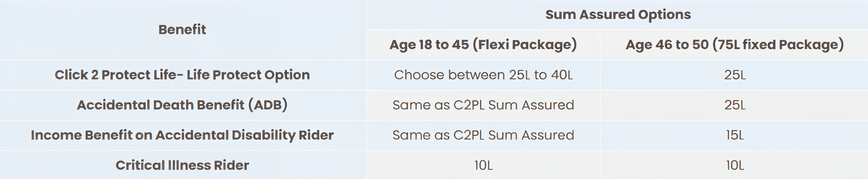Viewport: 868px width, 179px height.
Task: Select the Age 46 to 50 fixed Package header
Action: tap(734, 45)
